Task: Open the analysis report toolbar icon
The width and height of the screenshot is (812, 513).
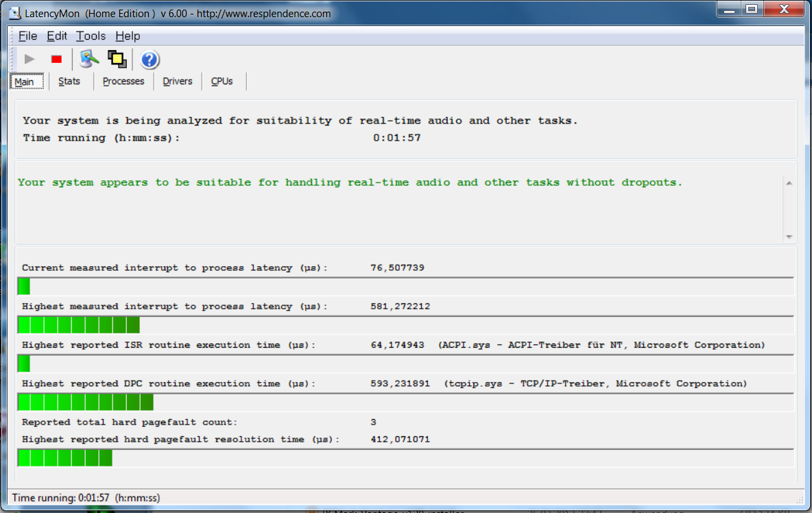Action: (89, 60)
